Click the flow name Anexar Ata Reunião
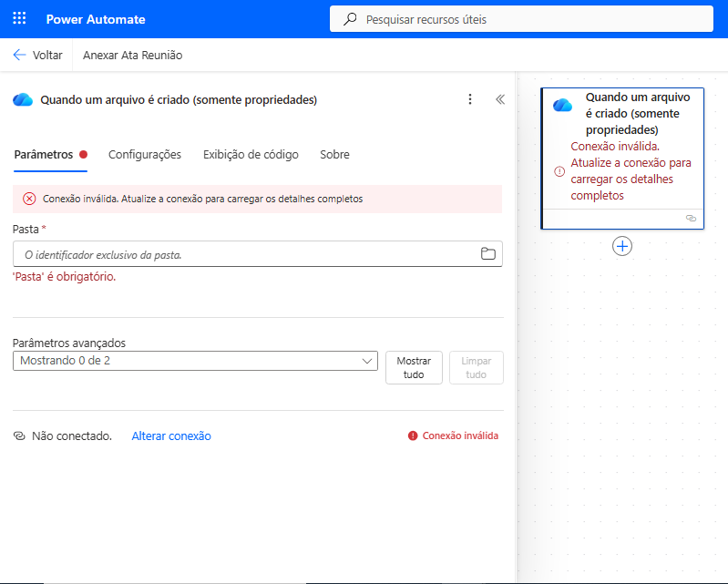 pos(132,56)
